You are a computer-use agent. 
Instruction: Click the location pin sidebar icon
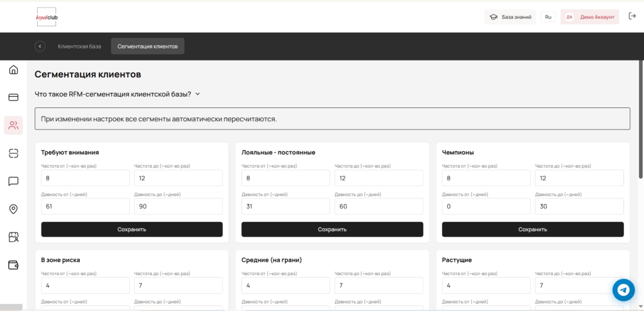point(13,209)
